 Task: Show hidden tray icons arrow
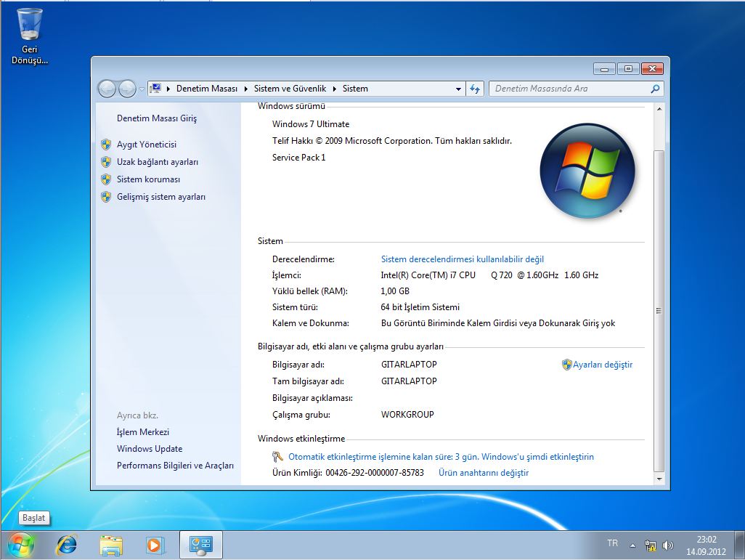(633, 545)
